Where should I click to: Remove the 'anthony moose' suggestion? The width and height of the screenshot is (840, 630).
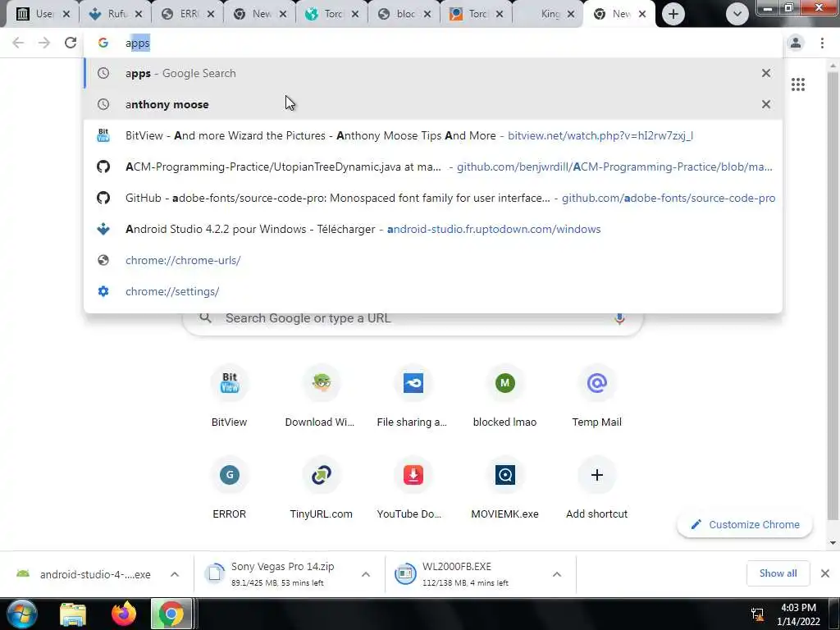766,104
